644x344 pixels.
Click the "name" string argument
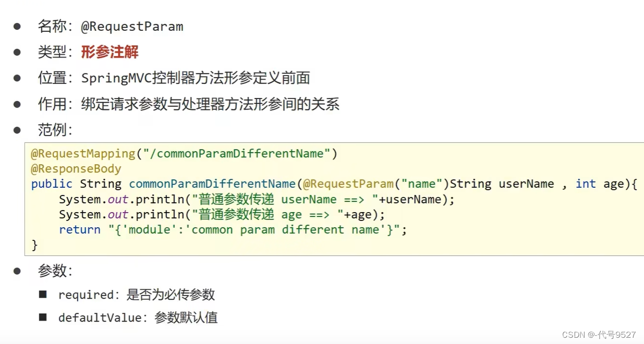point(422,184)
